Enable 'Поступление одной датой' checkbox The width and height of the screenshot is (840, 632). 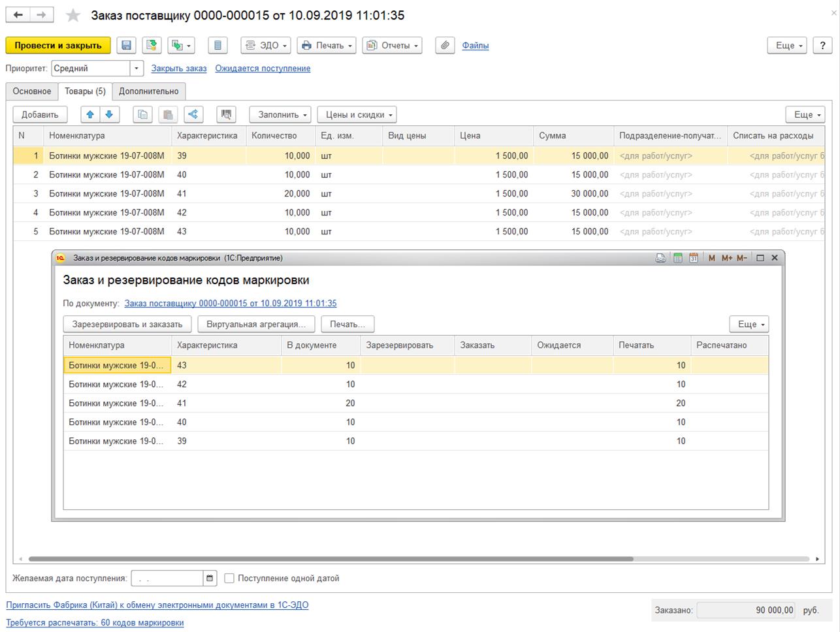pyautogui.click(x=229, y=578)
